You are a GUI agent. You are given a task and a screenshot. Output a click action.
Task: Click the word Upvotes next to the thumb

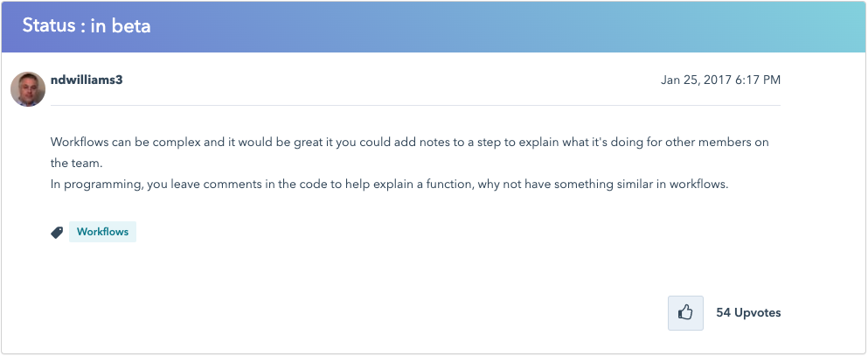758,313
